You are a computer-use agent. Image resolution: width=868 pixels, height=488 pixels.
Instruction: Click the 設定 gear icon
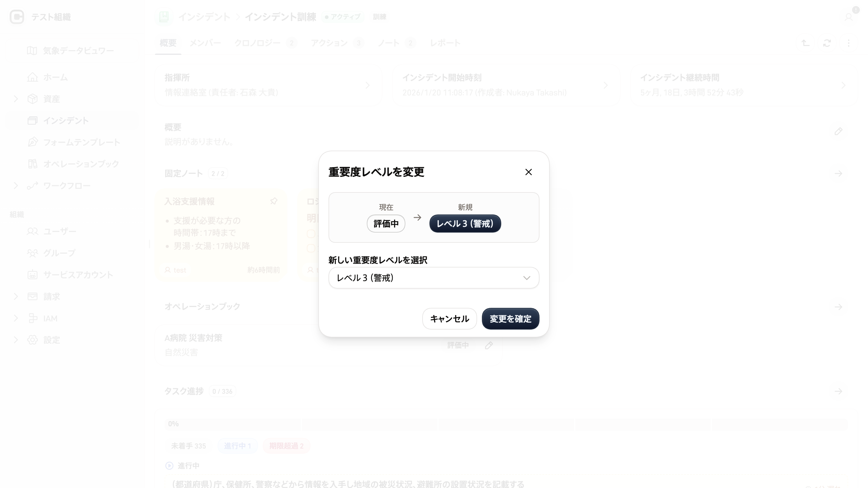pyautogui.click(x=32, y=340)
